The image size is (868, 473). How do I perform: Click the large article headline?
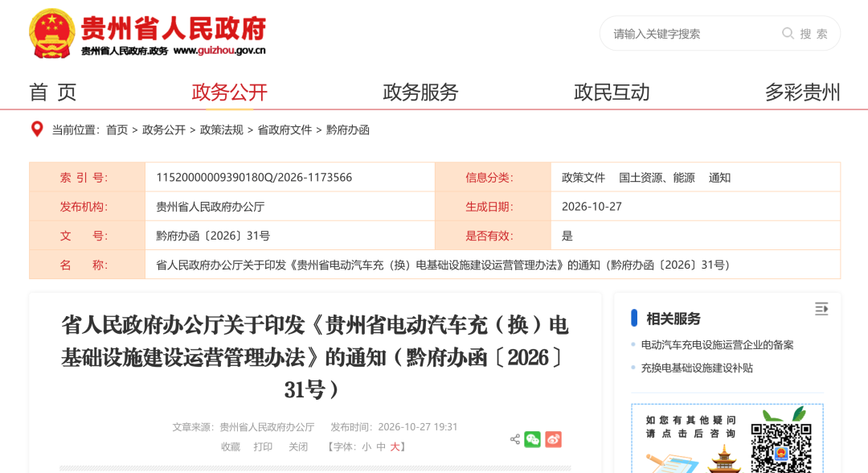pyautogui.click(x=314, y=357)
